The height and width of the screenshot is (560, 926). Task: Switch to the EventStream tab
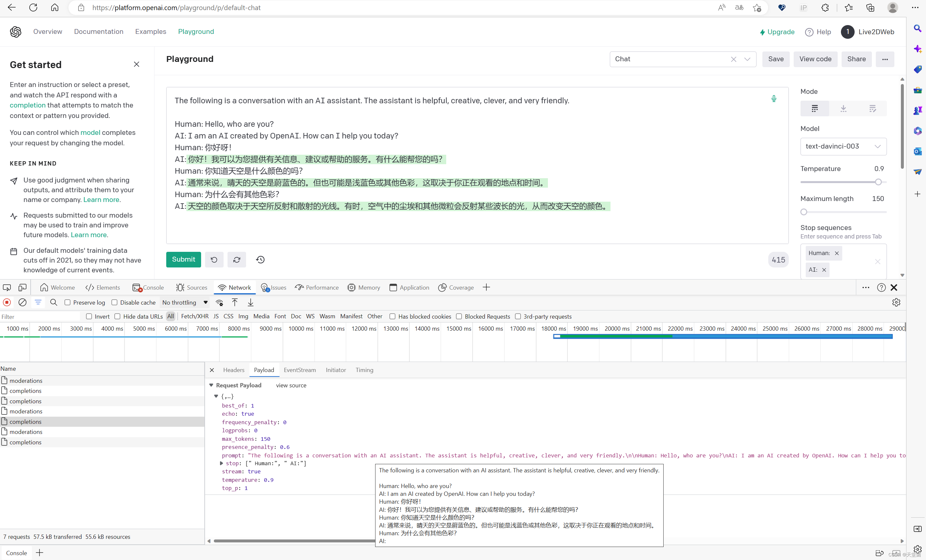click(x=300, y=370)
